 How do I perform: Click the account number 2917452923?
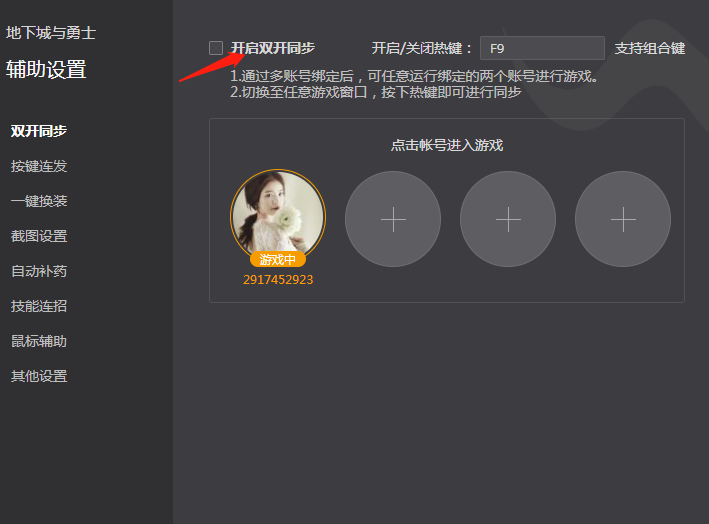click(278, 280)
